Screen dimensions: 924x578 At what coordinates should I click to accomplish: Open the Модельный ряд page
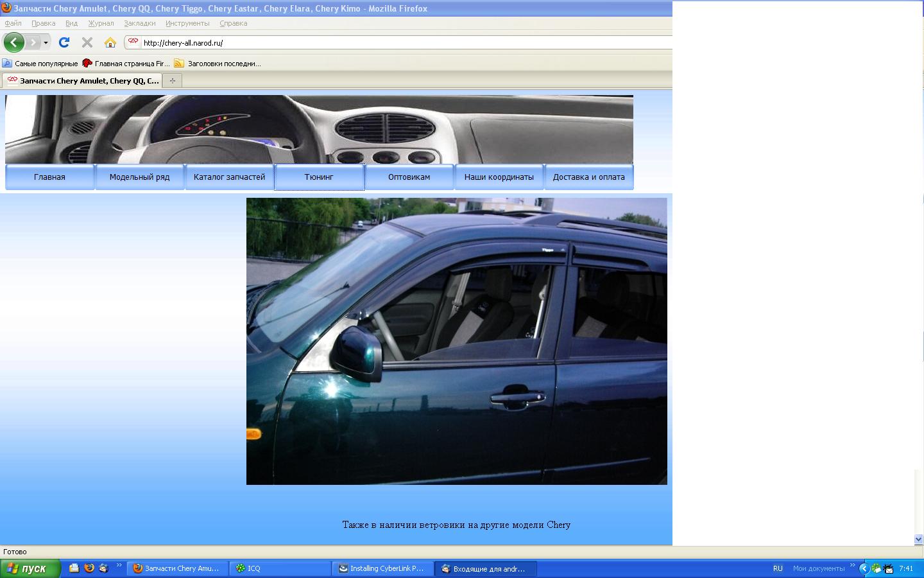tap(139, 177)
